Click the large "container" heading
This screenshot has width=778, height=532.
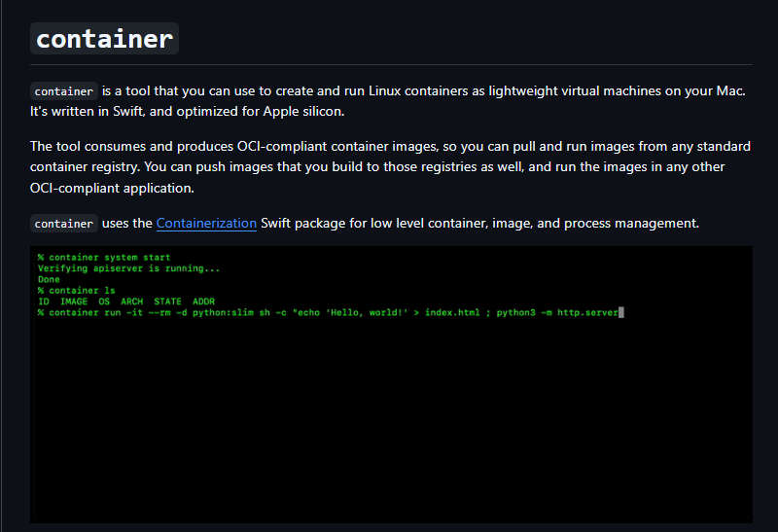click(104, 39)
